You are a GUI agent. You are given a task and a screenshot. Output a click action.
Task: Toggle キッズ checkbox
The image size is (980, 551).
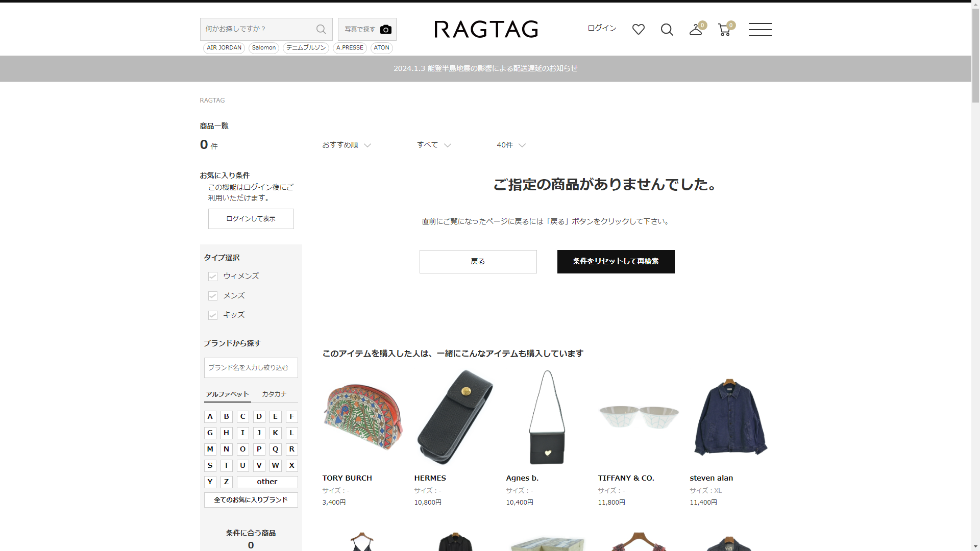213,315
